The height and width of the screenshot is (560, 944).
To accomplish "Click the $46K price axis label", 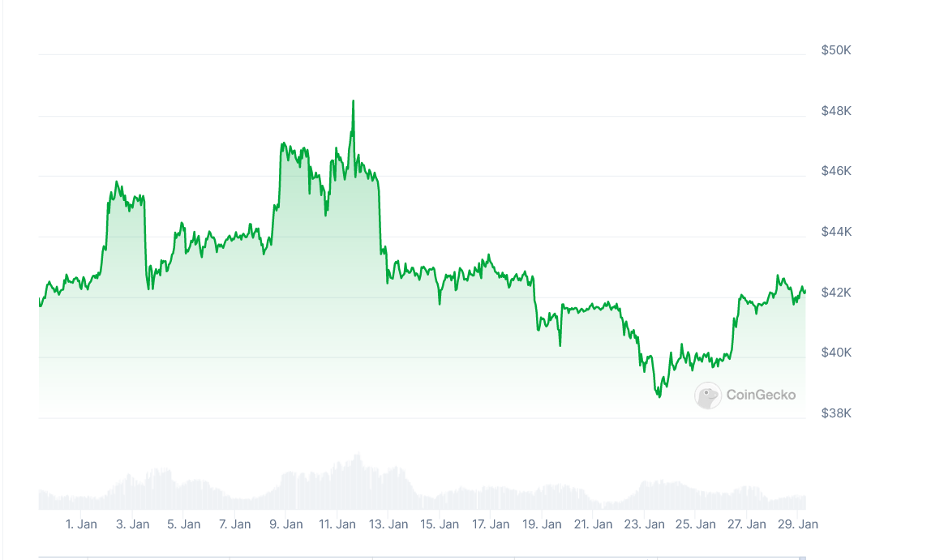I will tap(836, 171).
